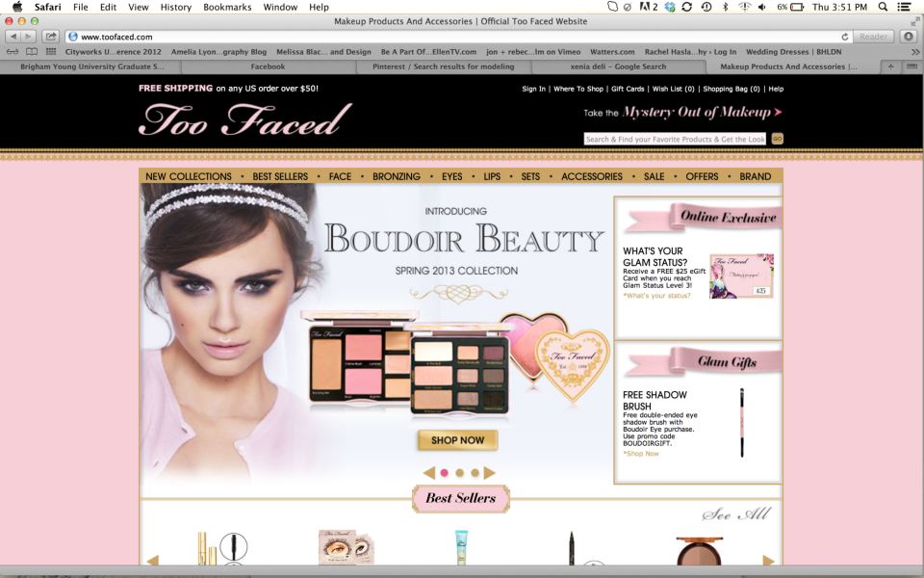Click the eye shadow kit thumbnail in Best Sellers
Screen dimensions: 924x578
point(346,547)
